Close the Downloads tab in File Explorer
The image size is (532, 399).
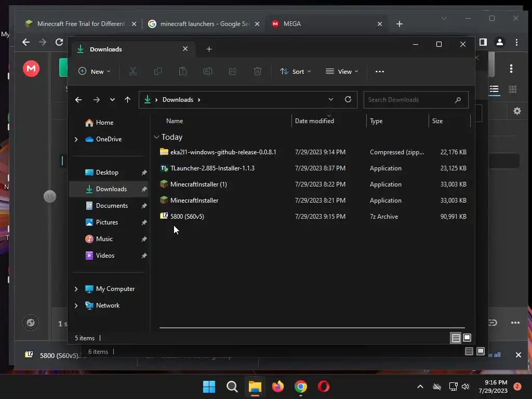[185, 49]
